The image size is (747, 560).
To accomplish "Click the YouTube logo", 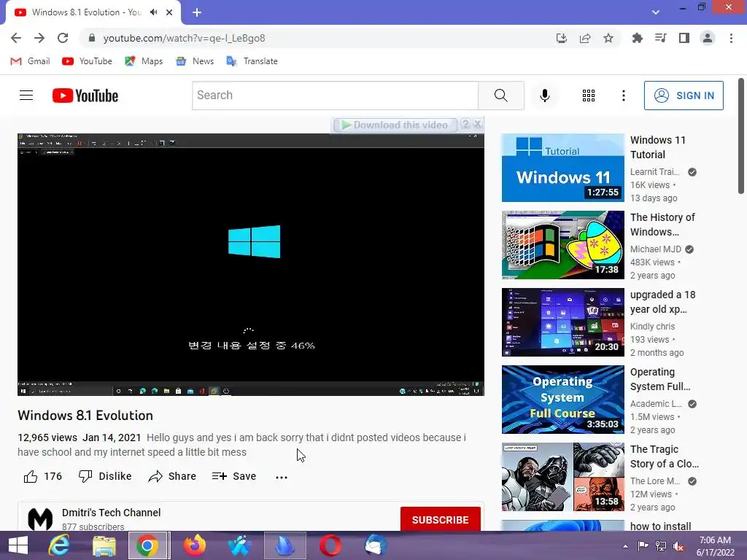I will pos(85,96).
